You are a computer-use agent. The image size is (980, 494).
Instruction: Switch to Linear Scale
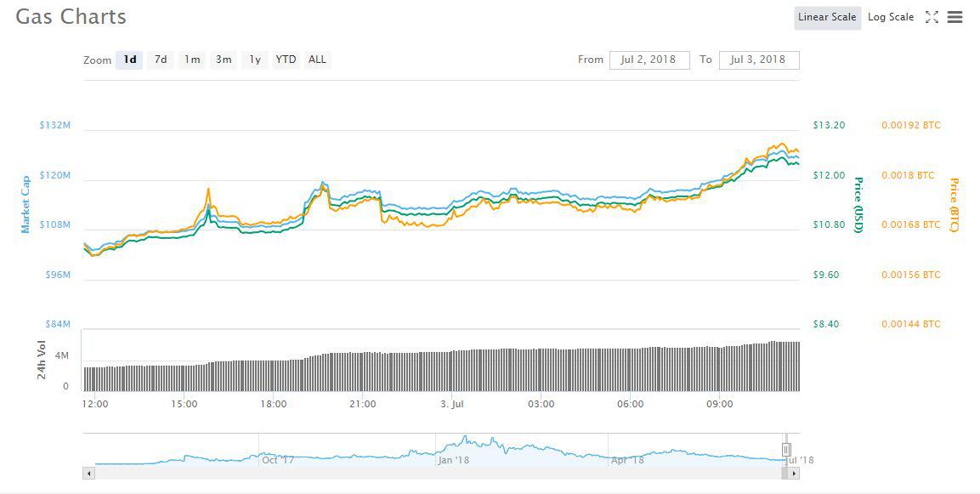(827, 18)
